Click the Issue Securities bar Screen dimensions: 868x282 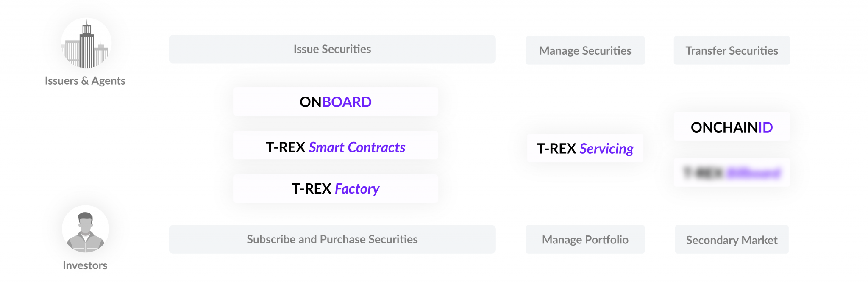pyautogui.click(x=332, y=49)
